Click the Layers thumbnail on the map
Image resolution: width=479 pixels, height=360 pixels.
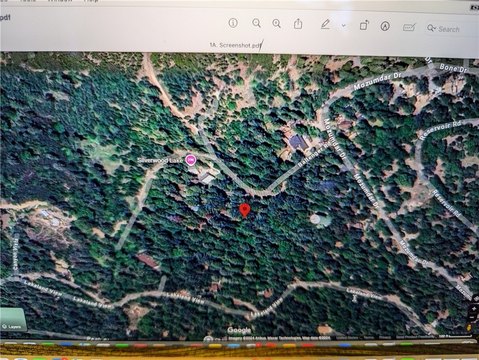(12, 319)
